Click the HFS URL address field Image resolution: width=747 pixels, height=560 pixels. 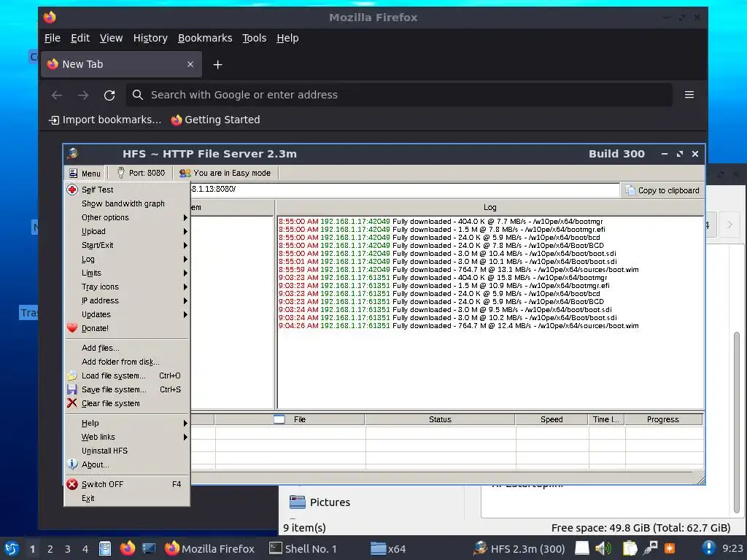tap(405, 189)
